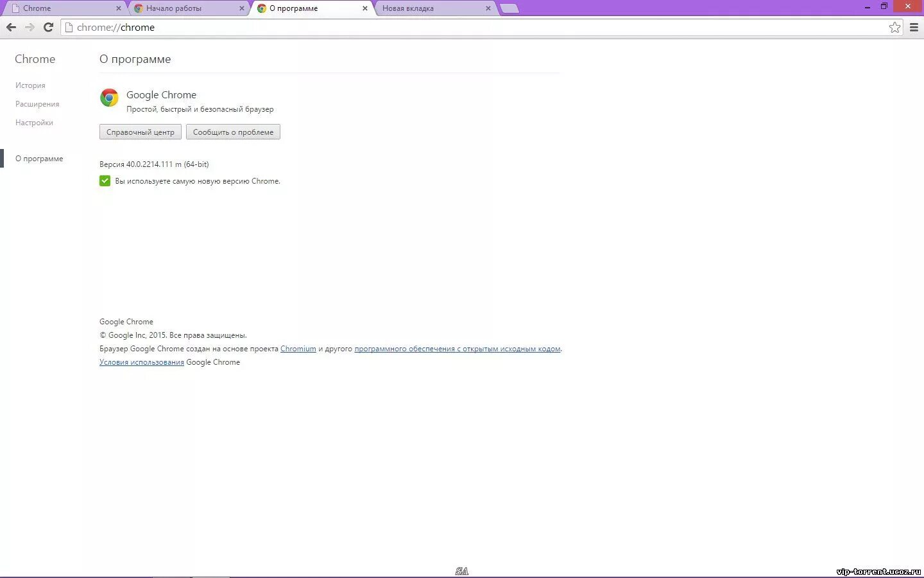Viewport: 924px width, 578px height.
Task: Open the open-source software link
Action: click(x=458, y=349)
